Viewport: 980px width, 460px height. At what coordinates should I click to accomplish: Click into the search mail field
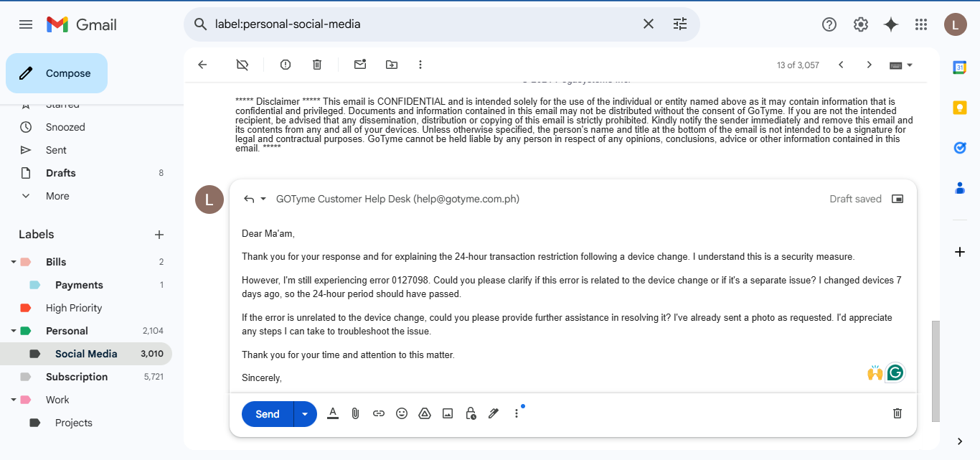423,24
